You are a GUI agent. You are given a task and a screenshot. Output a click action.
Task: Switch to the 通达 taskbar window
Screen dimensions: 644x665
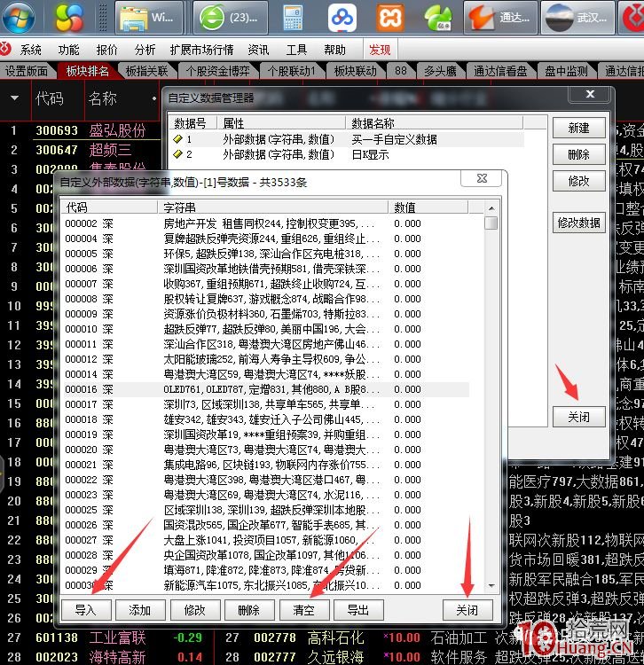pyautogui.click(x=500, y=18)
